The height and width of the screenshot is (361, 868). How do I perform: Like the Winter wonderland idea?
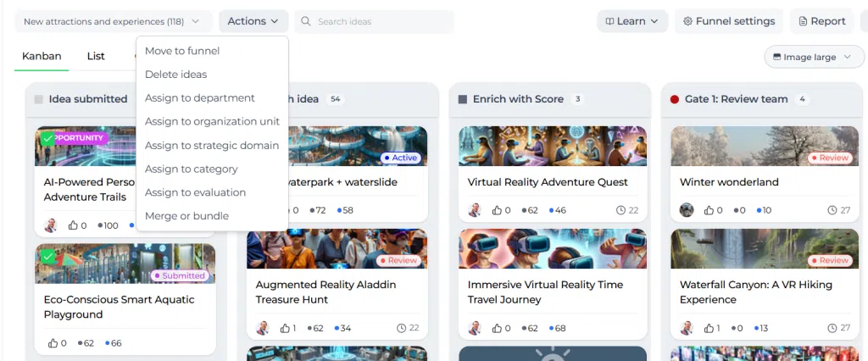709,210
